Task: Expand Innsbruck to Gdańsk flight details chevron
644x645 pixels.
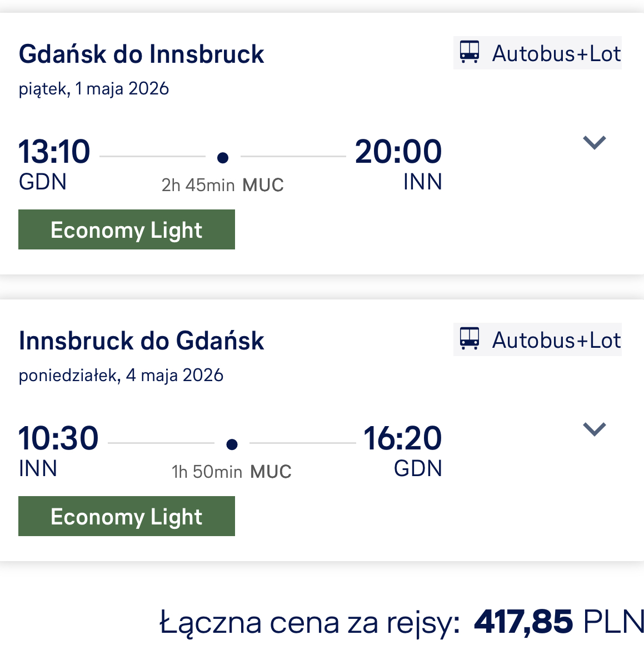Action: coord(594,429)
